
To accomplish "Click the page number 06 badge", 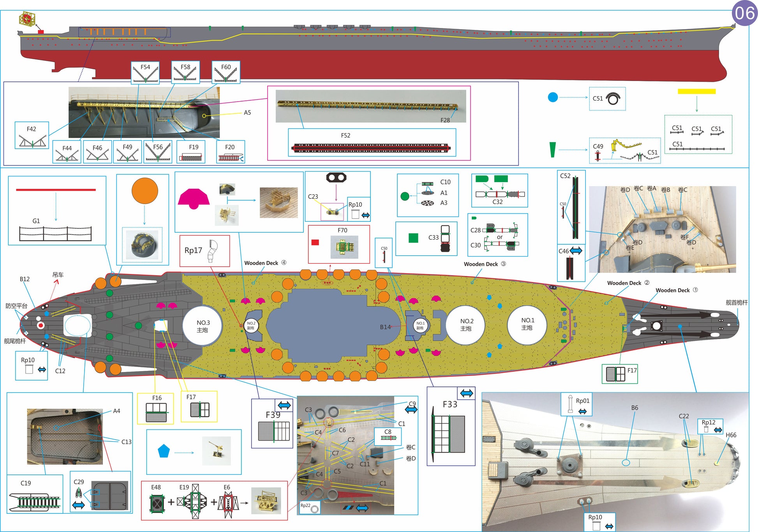I will click(x=744, y=13).
